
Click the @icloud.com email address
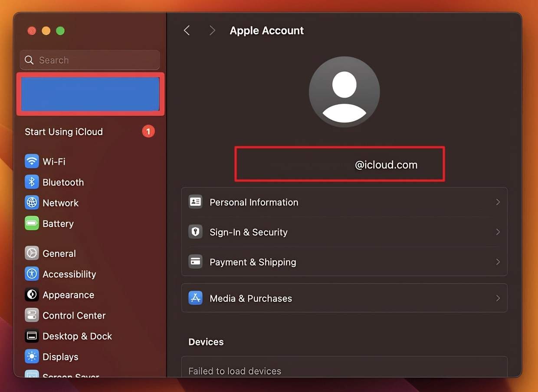coord(386,165)
